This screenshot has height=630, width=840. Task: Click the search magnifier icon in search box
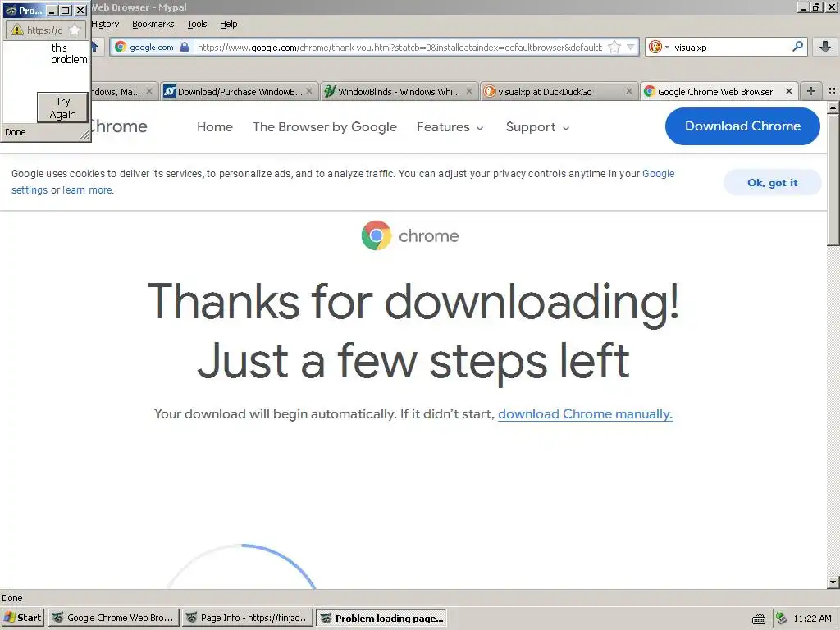pyautogui.click(x=797, y=47)
